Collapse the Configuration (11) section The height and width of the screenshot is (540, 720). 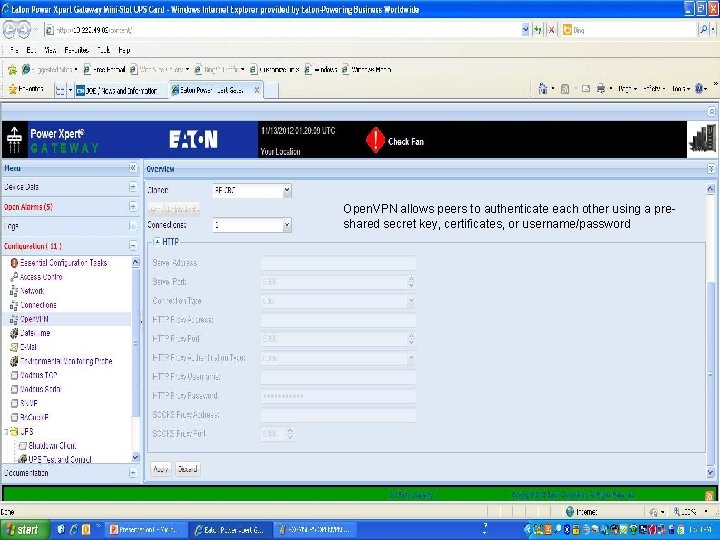(x=133, y=246)
